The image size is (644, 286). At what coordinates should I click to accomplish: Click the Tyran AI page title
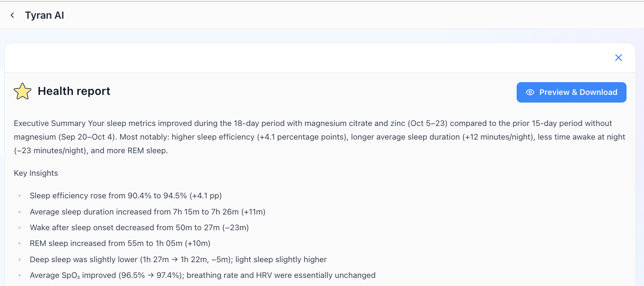(44, 15)
